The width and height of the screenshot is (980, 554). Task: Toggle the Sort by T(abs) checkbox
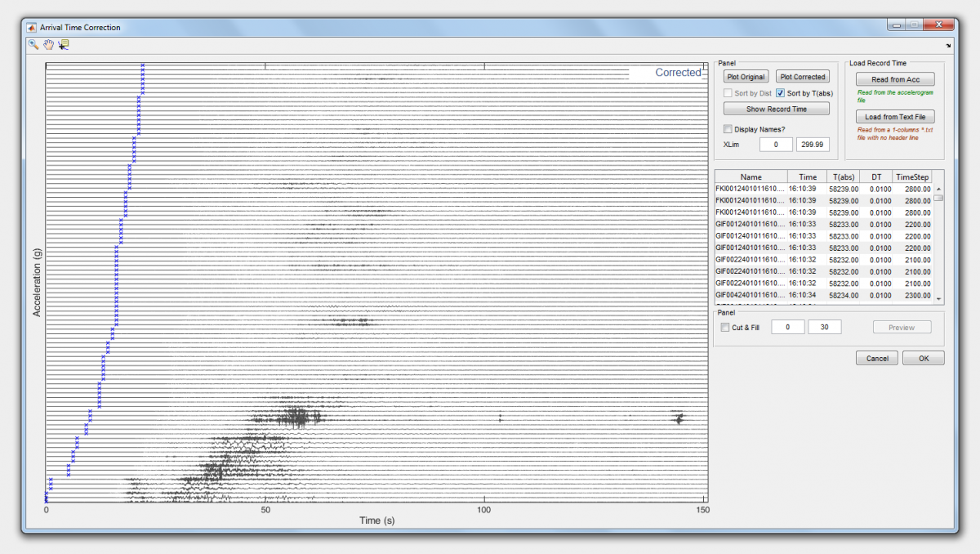[781, 93]
